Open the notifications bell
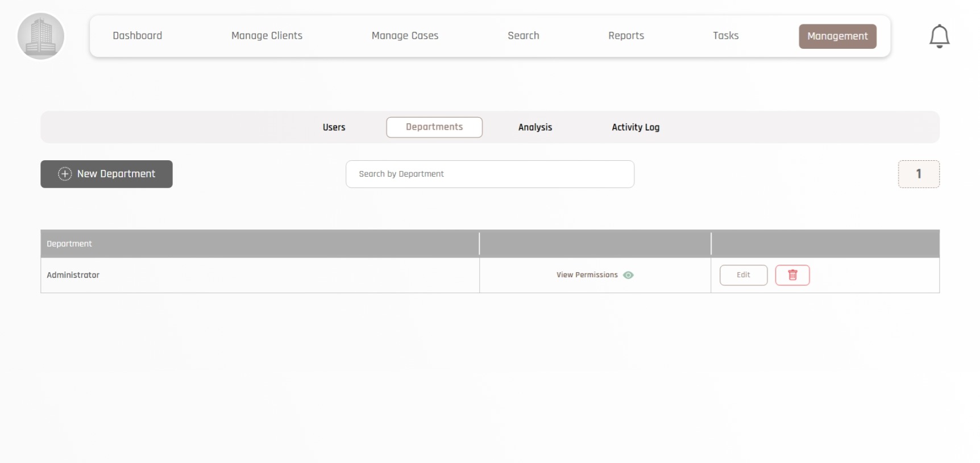This screenshot has width=980, height=463. coord(939,36)
